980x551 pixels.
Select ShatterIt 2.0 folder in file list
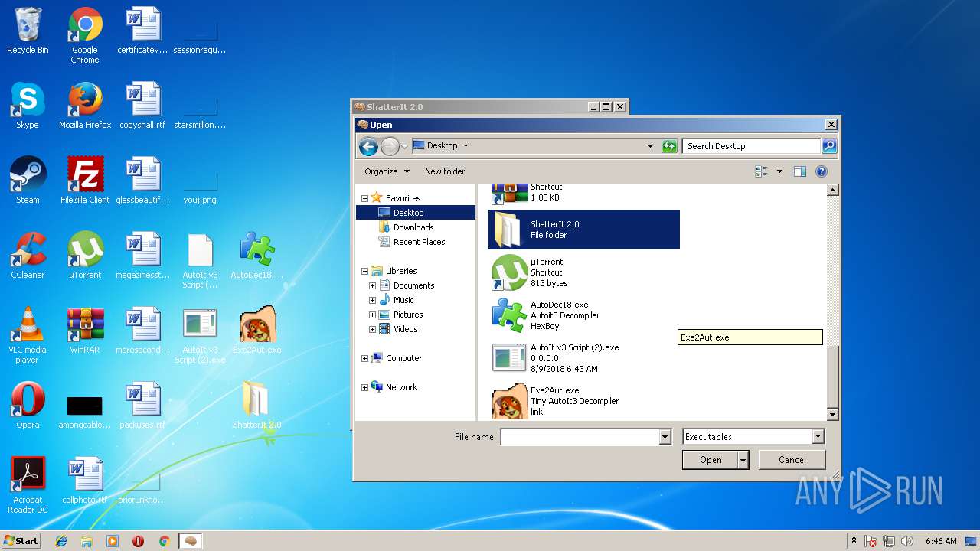(583, 230)
